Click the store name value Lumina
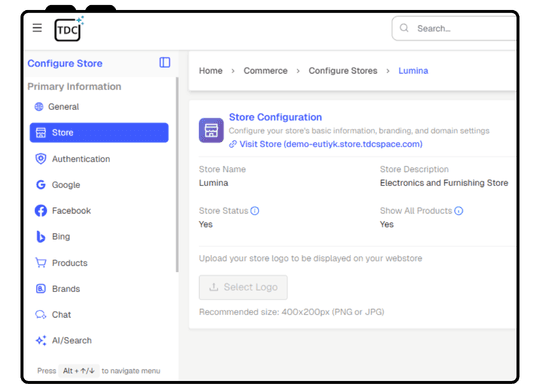The height and width of the screenshot is (384, 540). pyautogui.click(x=213, y=183)
